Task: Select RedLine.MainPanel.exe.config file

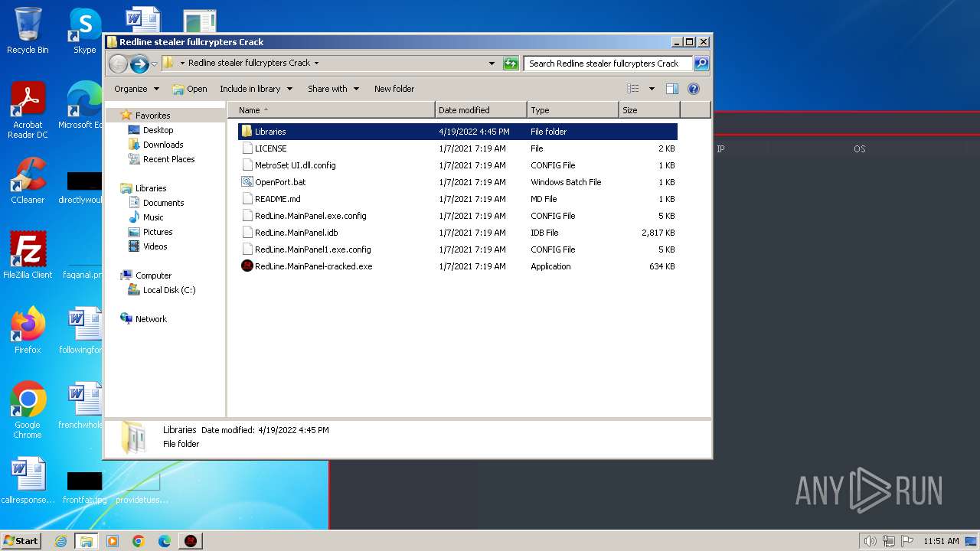Action: click(x=457, y=216)
